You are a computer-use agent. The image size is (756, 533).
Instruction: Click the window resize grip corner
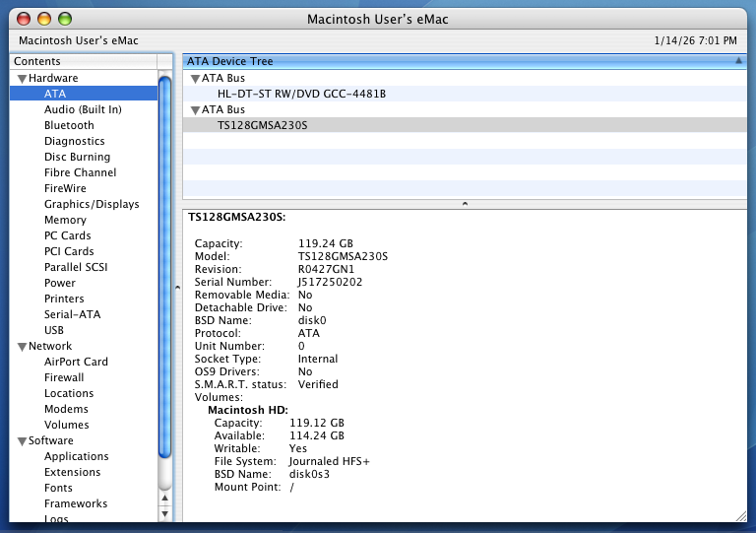741,515
